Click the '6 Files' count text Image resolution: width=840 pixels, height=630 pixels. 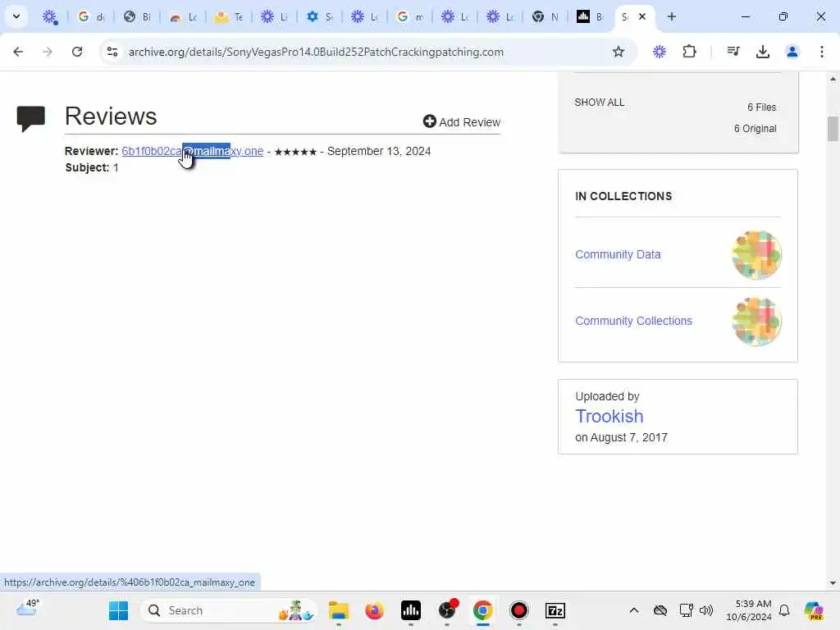(x=762, y=107)
